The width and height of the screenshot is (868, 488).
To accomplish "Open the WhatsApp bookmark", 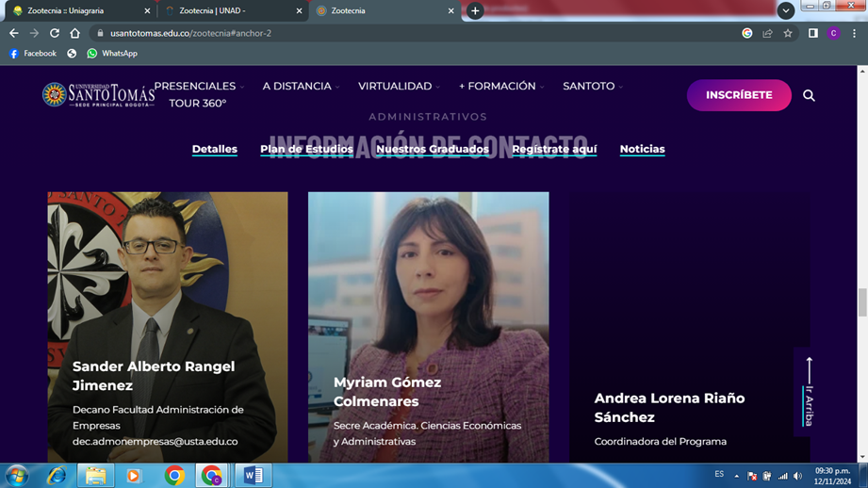I will coord(111,54).
